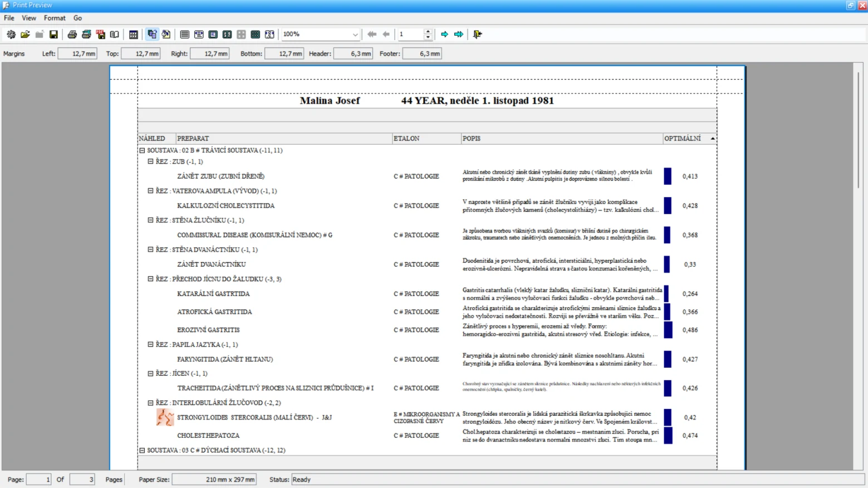Image resolution: width=868 pixels, height=488 pixels.
Task: Click the vertical scrollbar of the preview
Action: (858, 266)
